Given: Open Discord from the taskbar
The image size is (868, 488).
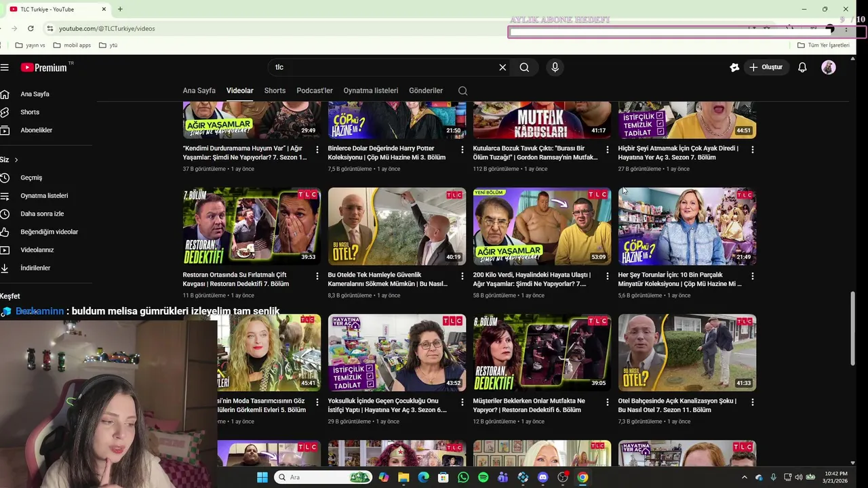Looking at the screenshot, I should (542, 477).
